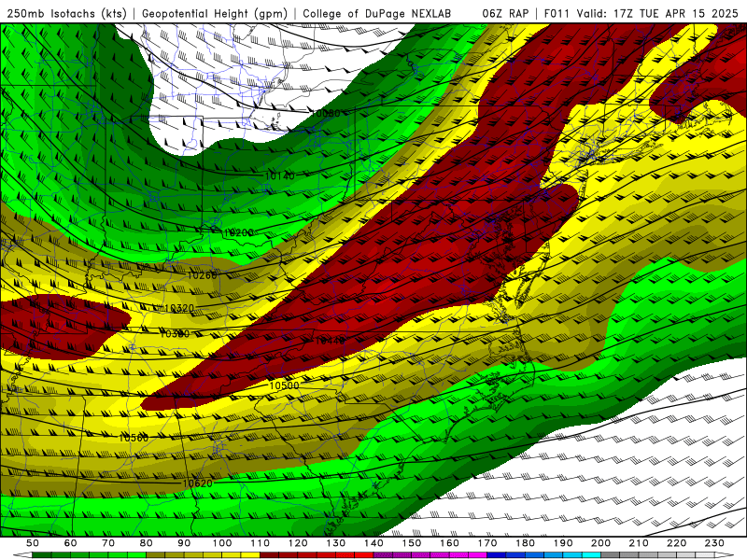Click the 140 knot color bar label

click(373, 543)
